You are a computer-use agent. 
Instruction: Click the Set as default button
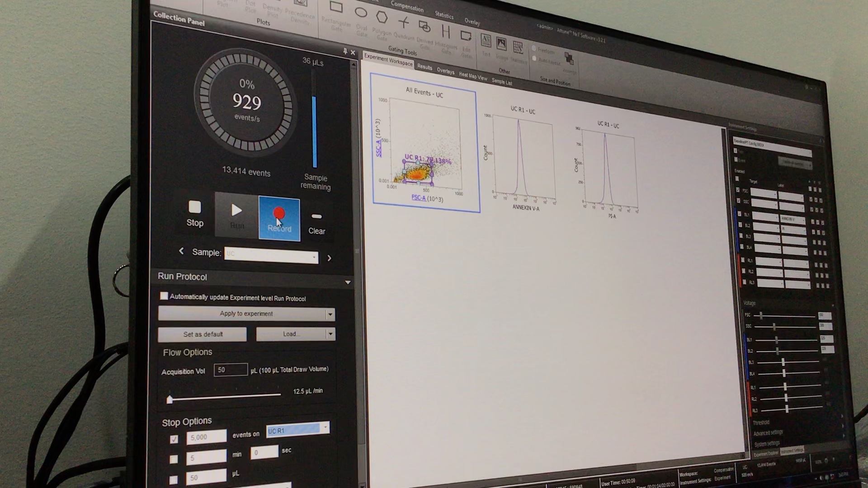coord(203,334)
